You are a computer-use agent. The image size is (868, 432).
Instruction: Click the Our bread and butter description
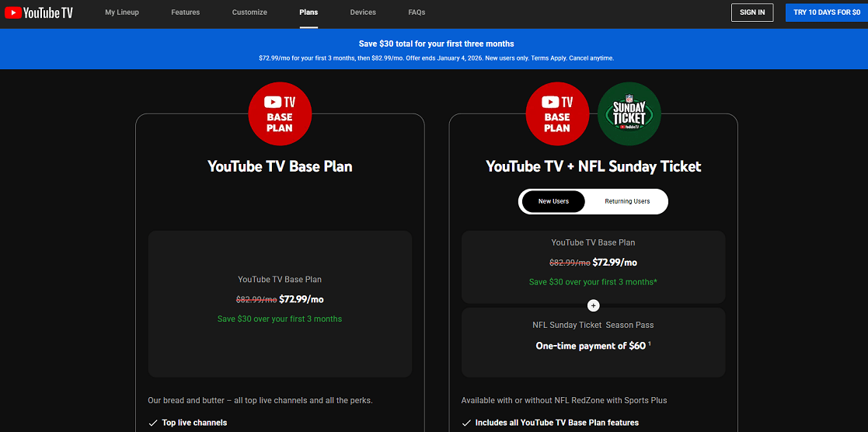pyautogui.click(x=260, y=400)
